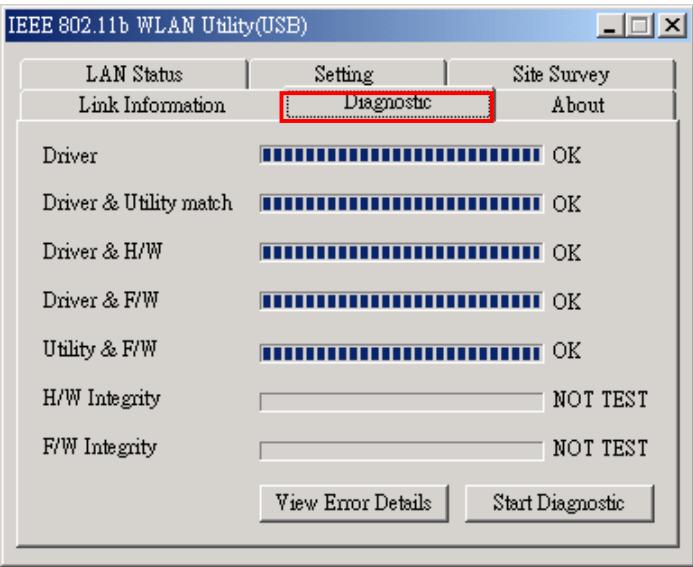The width and height of the screenshot is (693, 567).
Task: Open the About tab
Action: point(578,105)
